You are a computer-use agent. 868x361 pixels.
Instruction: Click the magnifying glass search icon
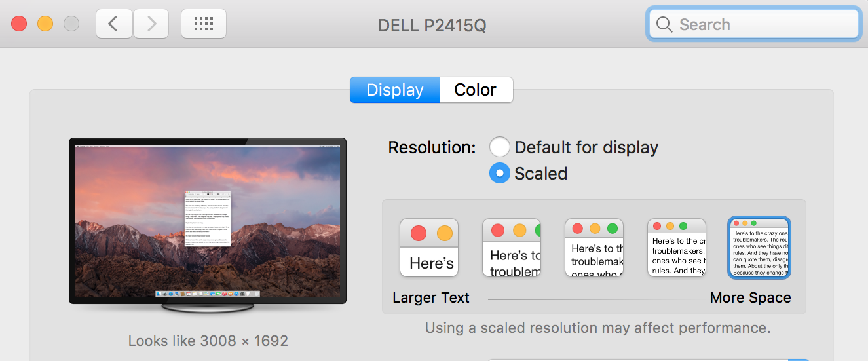pyautogui.click(x=664, y=25)
